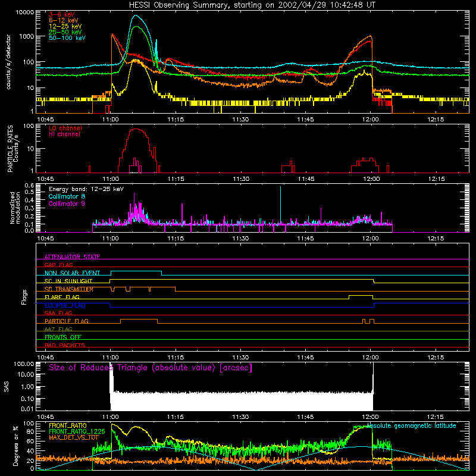The height and width of the screenshot is (476, 476).
Task: Select the FRONTS_OFF flag label
Action: click(x=63, y=337)
